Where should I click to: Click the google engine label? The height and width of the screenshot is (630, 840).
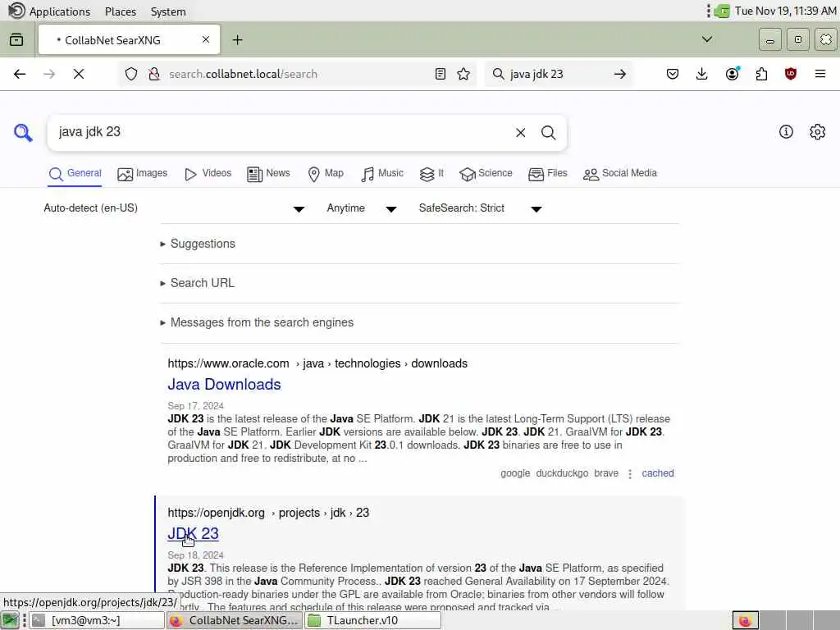(x=515, y=473)
